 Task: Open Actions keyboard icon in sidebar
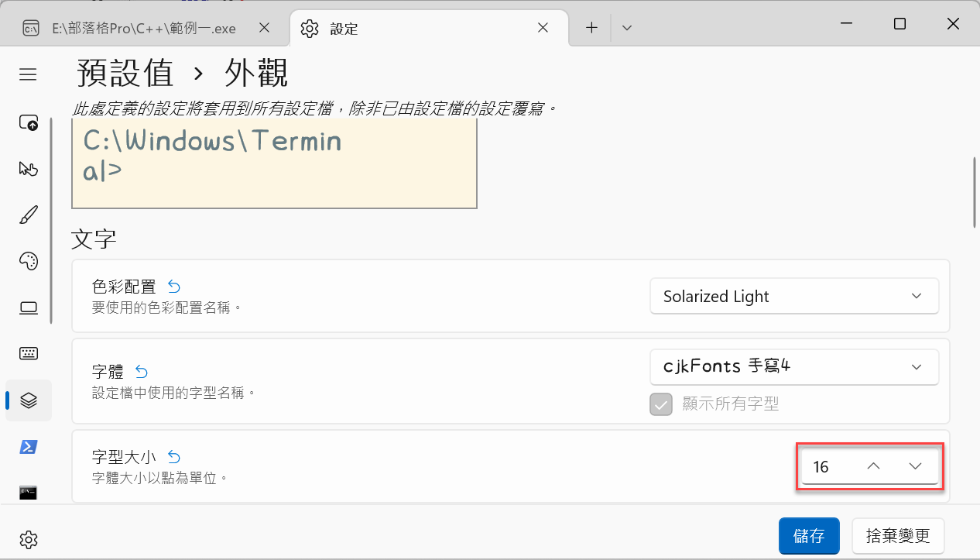click(x=29, y=354)
